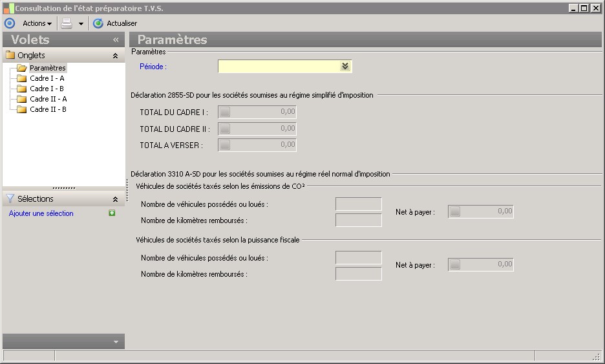605x364 pixels.
Task: Collapse the Sélections section
Action: tap(115, 199)
